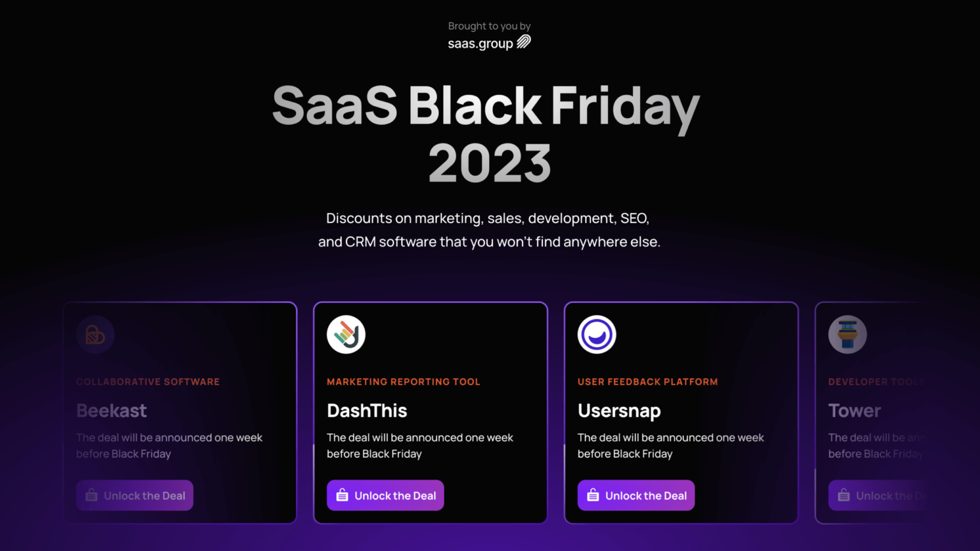Click the Usersnap smiley circle logo
The image size is (980, 551).
coord(597,334)
